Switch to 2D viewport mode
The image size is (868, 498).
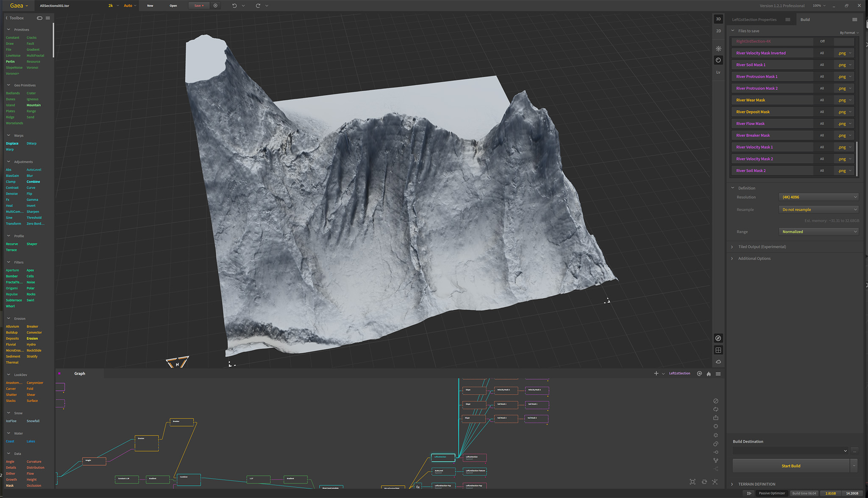click(718, 31)
